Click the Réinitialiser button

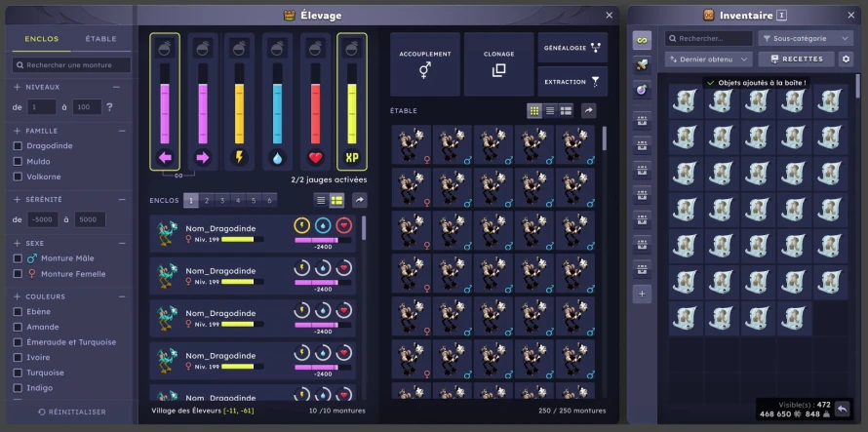(72, 412)
